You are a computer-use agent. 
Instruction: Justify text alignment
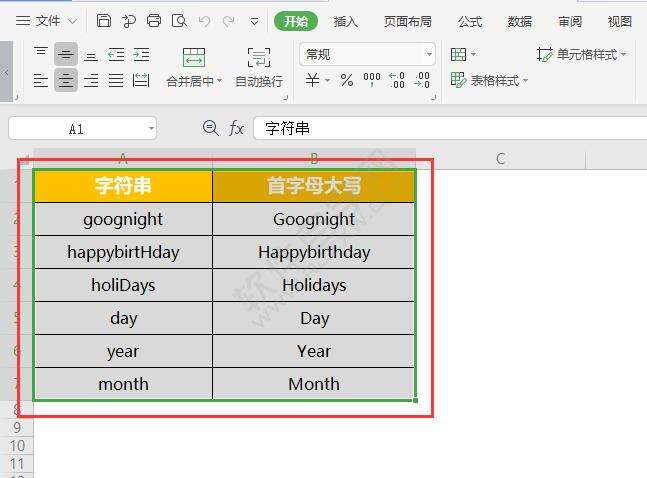coord(116,80)
